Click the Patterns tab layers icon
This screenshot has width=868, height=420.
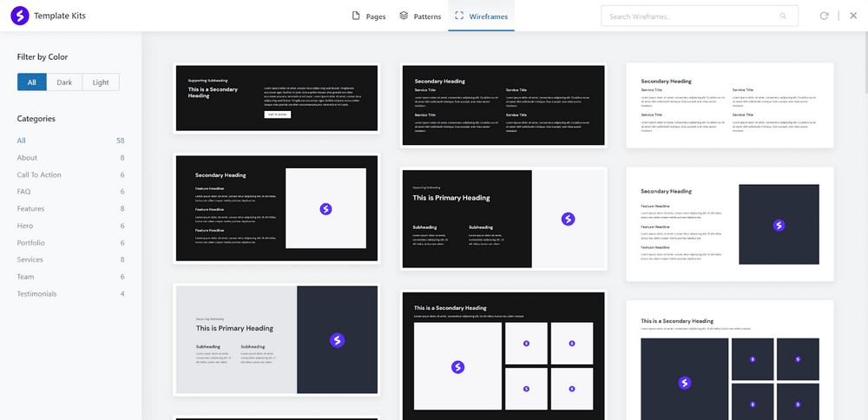[404, 16]
